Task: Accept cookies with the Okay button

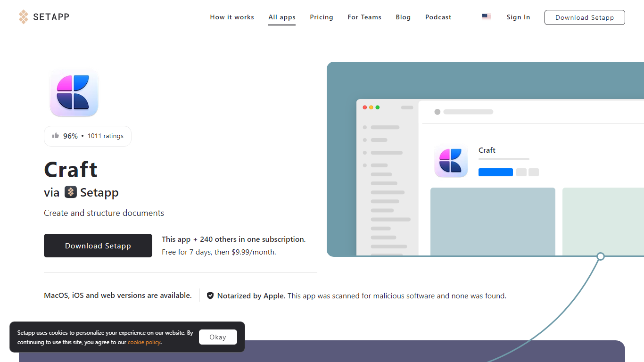Action: pos(218,337)
